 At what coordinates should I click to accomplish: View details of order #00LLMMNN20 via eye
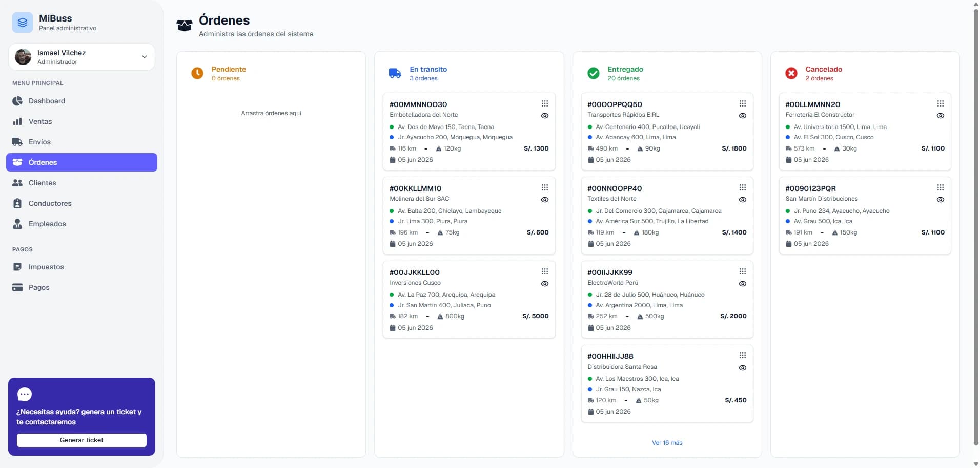[x=941, y=116]
